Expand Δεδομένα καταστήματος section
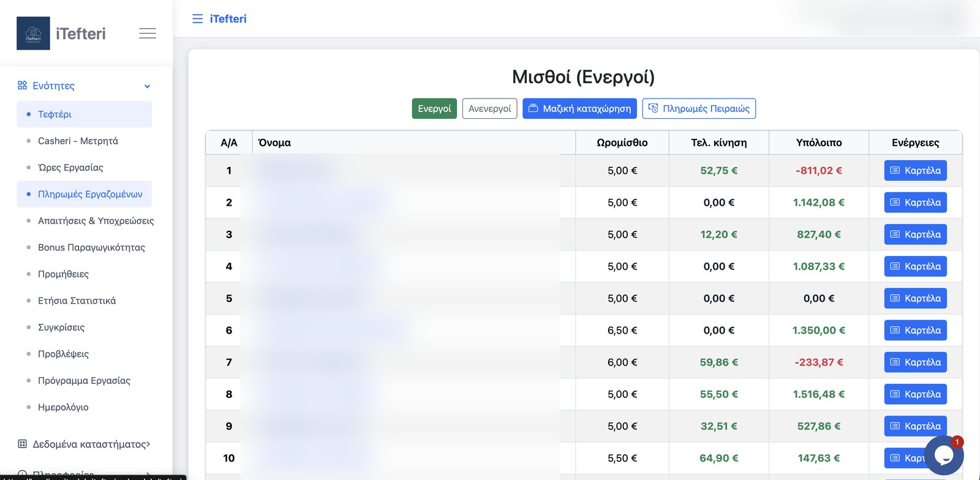This screenshot has width=980, height=480. coord(148,444)
